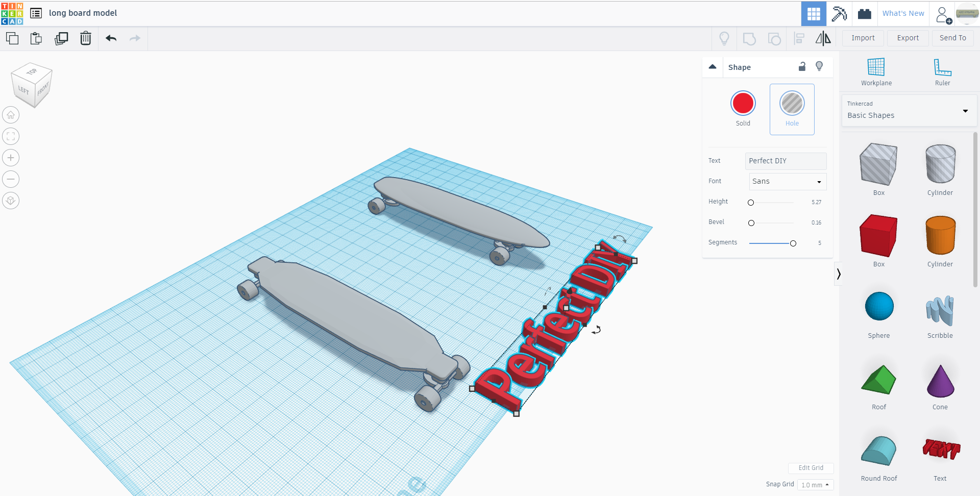
Task: Click the Height slider handle
Action: tap(751, 203)
